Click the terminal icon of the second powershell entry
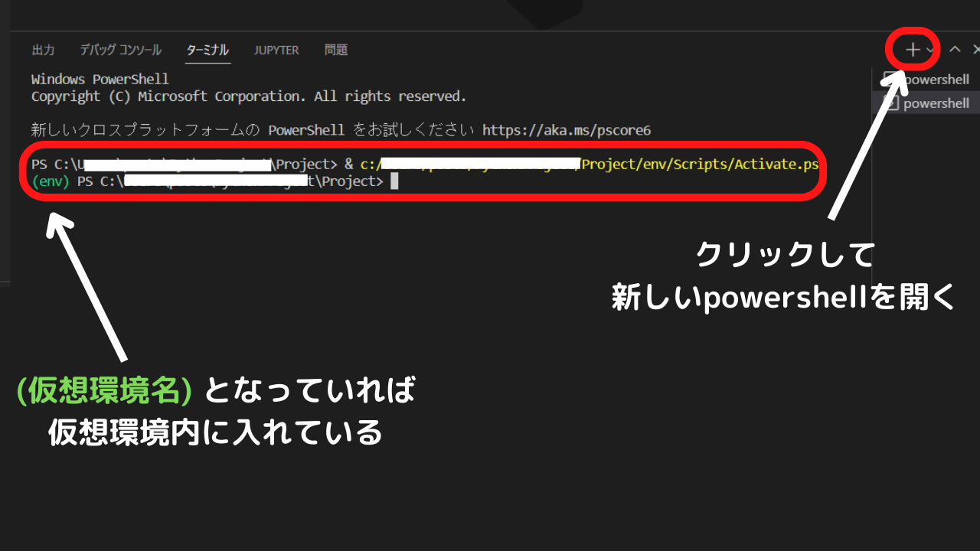This screenshot has height=551, width=980. 890,103
